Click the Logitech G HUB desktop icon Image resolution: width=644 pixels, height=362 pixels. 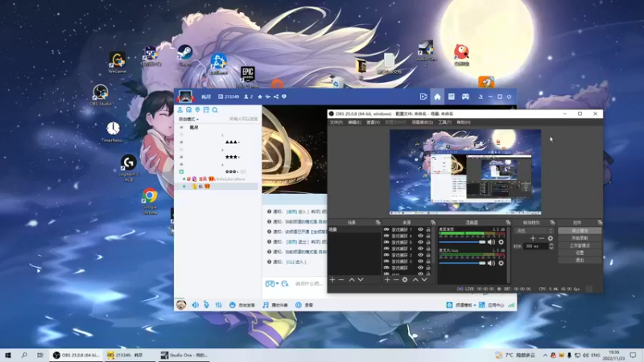(129, 168)
